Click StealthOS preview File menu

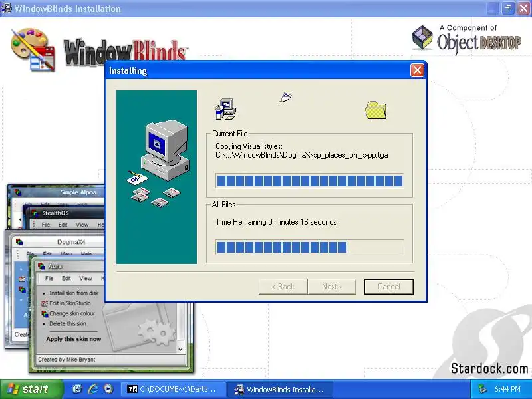[46, 225]
